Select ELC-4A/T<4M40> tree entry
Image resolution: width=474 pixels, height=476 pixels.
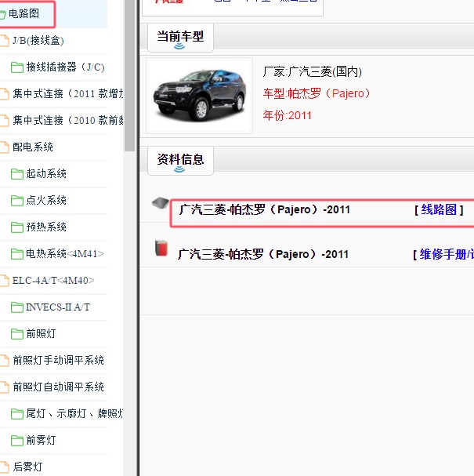53,281
